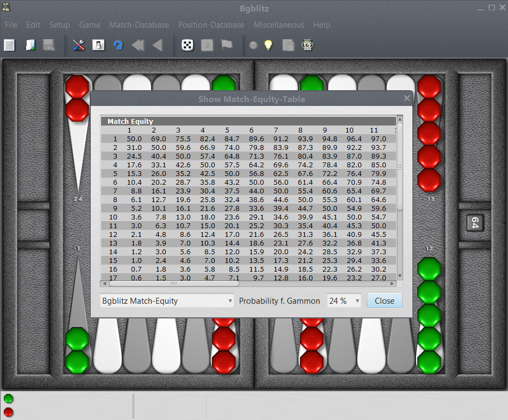508x420 pixels.
Task: Click the 64 doubling cube on board
Action: point(475,223)
